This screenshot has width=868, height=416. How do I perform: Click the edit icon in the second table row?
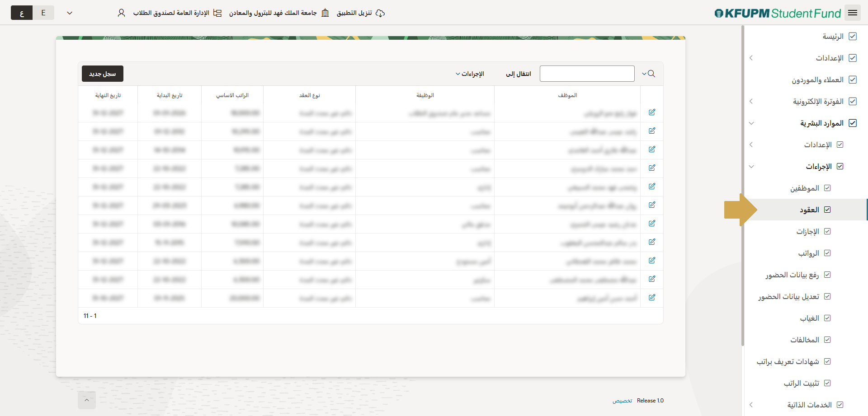click(x=652, y=131)
